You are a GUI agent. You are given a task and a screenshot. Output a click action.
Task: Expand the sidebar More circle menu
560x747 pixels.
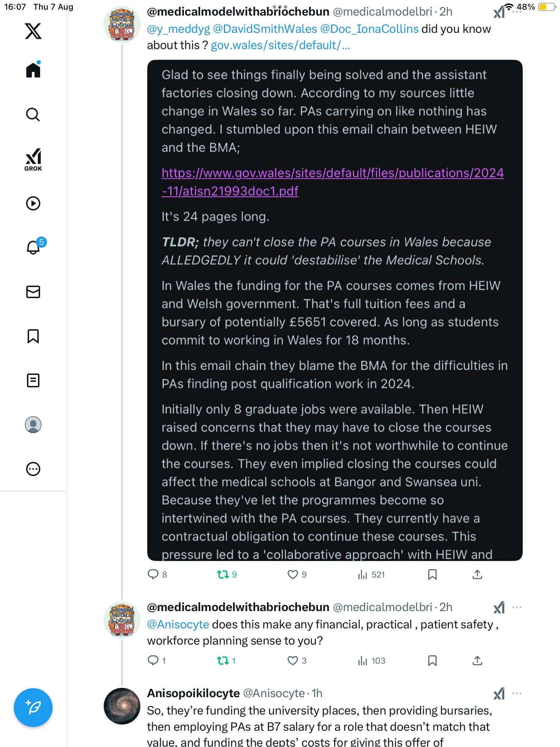[x=33, y=469]
